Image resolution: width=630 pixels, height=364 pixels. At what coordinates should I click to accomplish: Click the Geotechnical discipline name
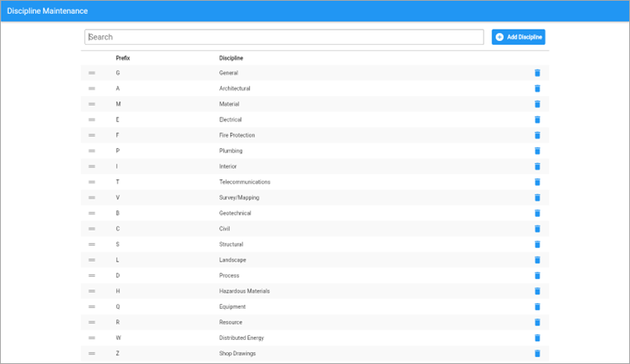(x=235, y=214)
